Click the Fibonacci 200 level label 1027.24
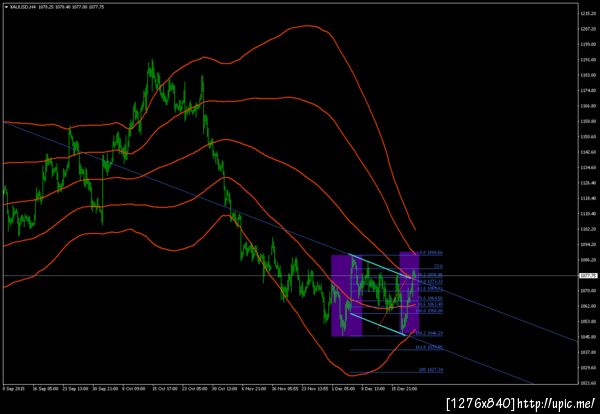This screenshot has width=600, height=414. tap(431, 370)
